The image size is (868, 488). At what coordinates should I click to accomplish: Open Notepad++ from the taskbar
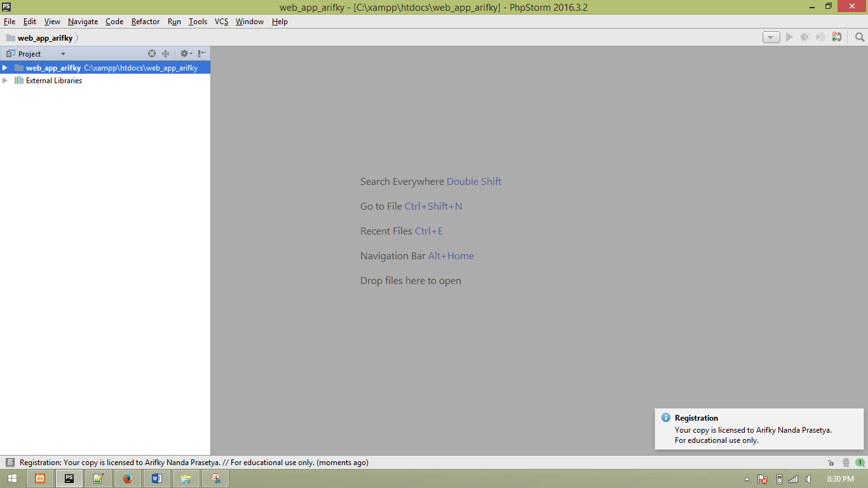click(98, 478)
